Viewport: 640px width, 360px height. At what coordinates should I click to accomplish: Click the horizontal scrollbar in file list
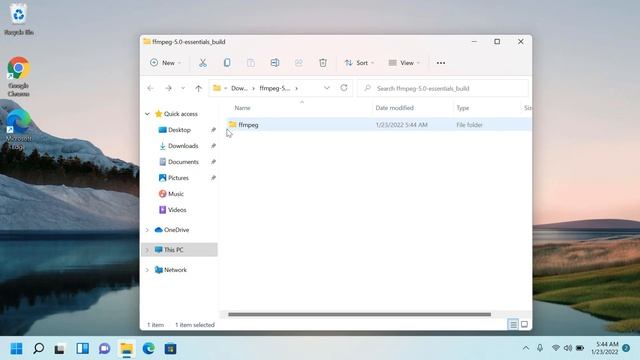pos(359,314)
